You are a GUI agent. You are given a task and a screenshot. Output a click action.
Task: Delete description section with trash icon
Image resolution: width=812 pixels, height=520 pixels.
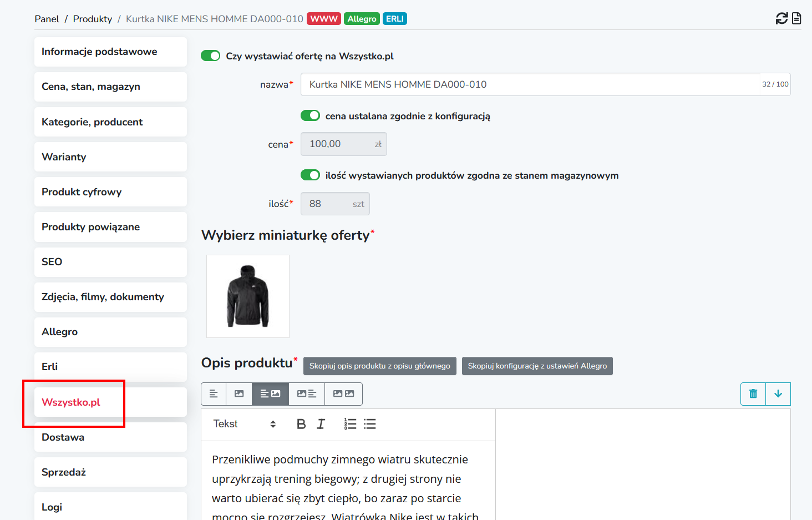pos(753,394)
